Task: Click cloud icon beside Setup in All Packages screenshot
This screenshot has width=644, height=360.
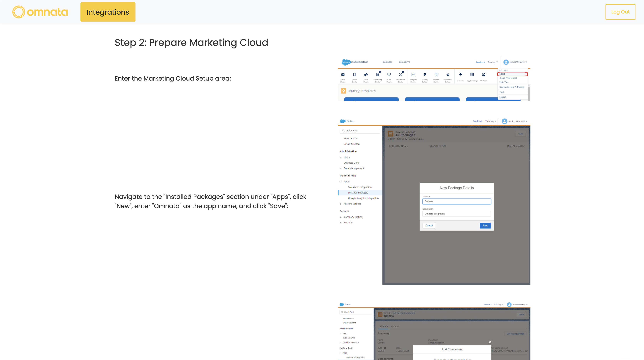Action: [343, 121]
